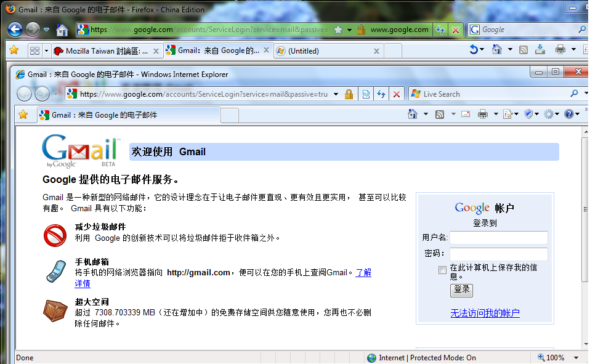The height and width of the screenshot is (364, 590).
Task: Click Internet Explorer Feeds RSS icon
Action: point(440,114)
